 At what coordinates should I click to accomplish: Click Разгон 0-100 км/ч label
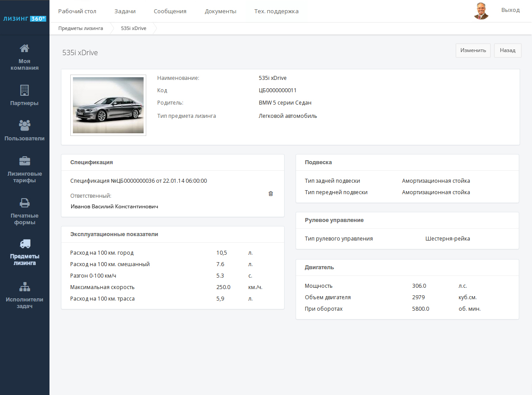coord(93,276)
